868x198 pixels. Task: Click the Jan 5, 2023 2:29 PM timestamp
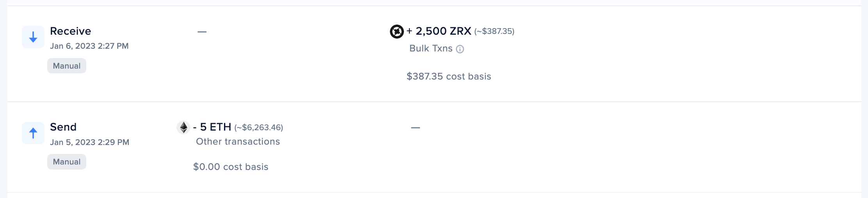click(x=90, y=142)
